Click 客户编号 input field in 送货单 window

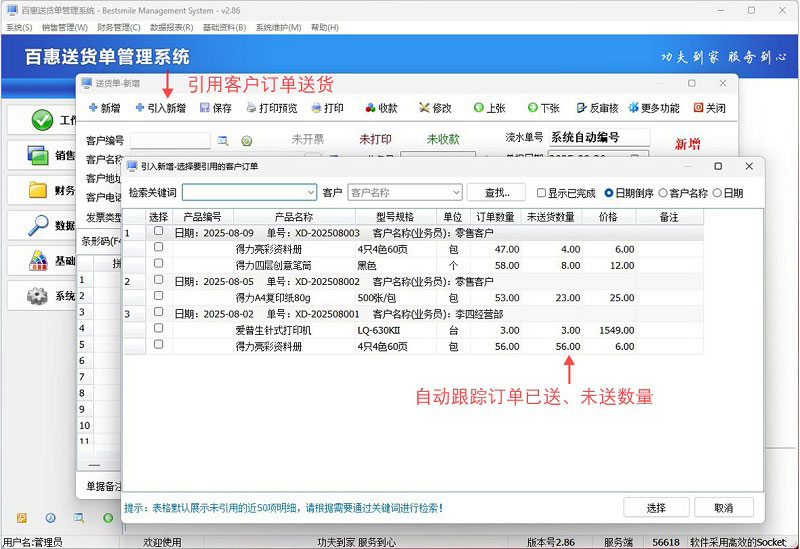[170, 140]
